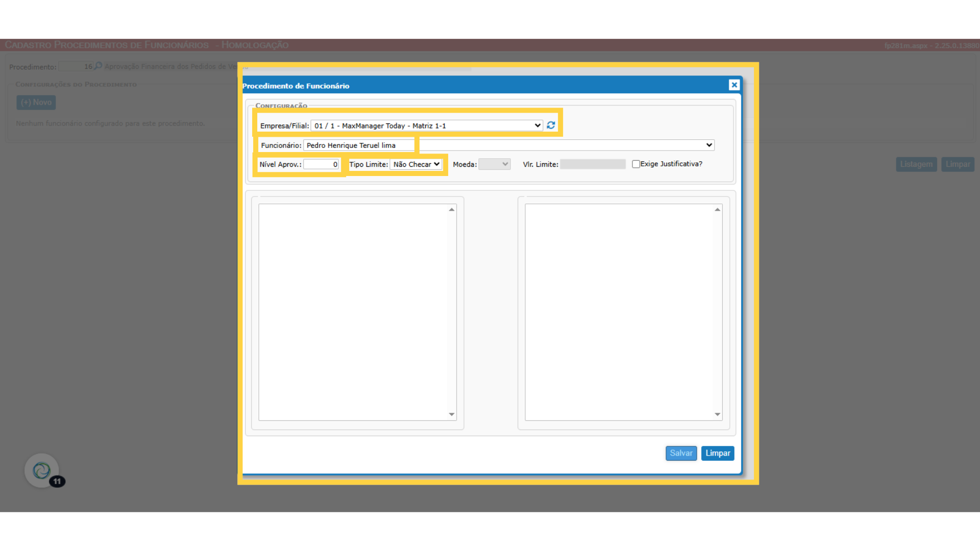Click the magnifier icon beside Procedimento field

[x=99, y=66]
